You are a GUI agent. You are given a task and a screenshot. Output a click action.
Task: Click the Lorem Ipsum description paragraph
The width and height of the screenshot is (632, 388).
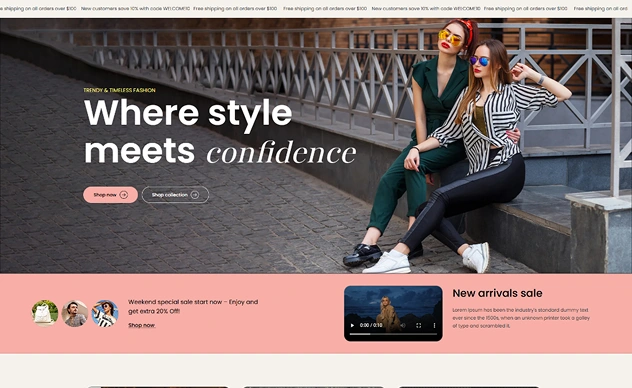click(x=521, y=318)
